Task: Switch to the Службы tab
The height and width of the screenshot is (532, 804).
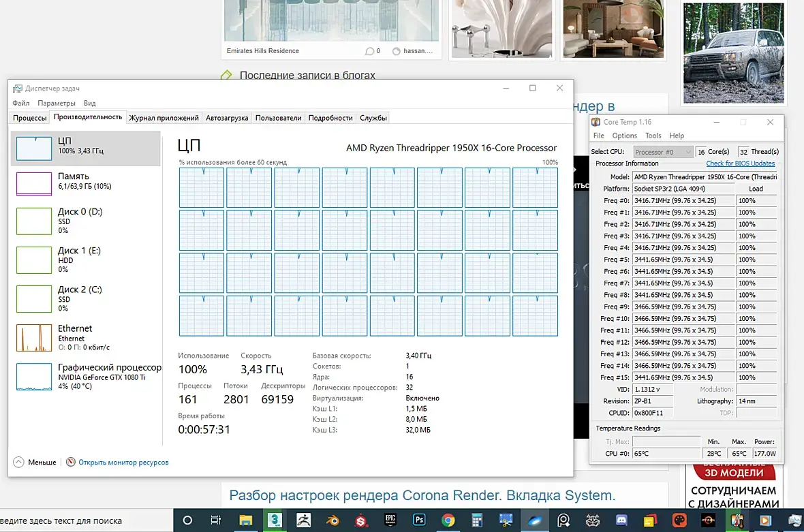Action: (373, 118)
